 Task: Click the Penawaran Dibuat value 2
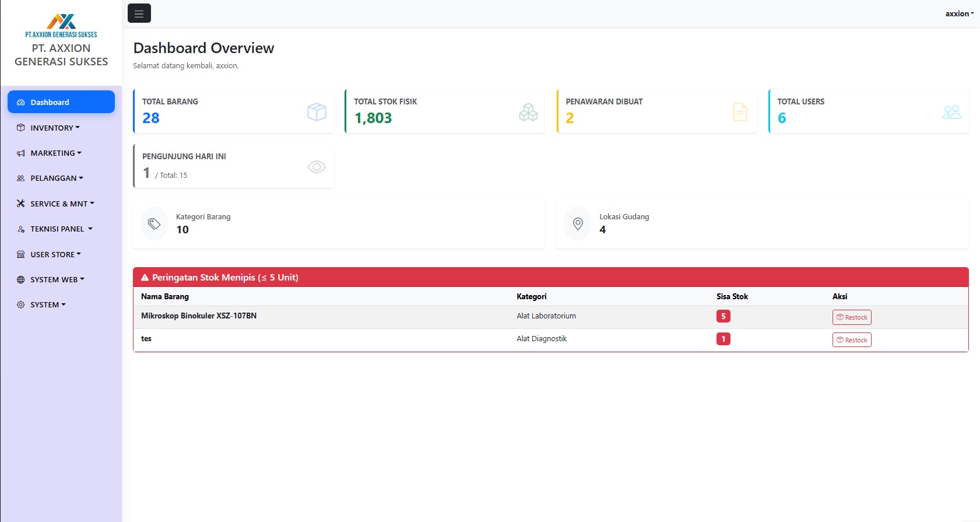pyautogui.click(x=570, y=118)
